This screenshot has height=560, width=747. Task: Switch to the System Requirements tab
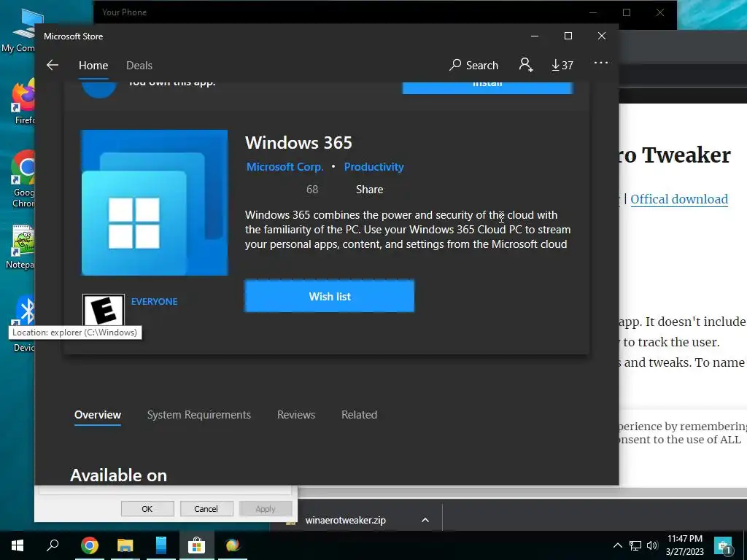(198, 415)
